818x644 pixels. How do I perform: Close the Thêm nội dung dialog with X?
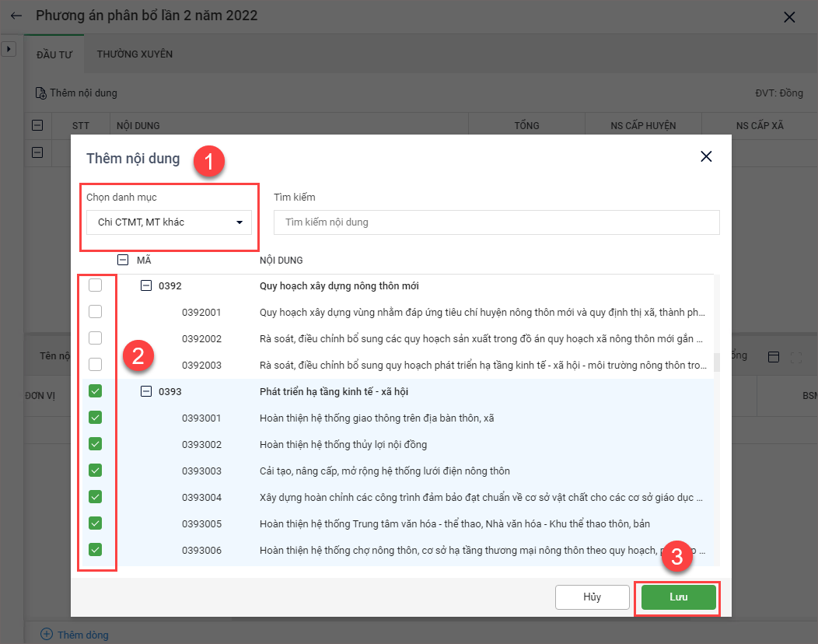point(706,156)
